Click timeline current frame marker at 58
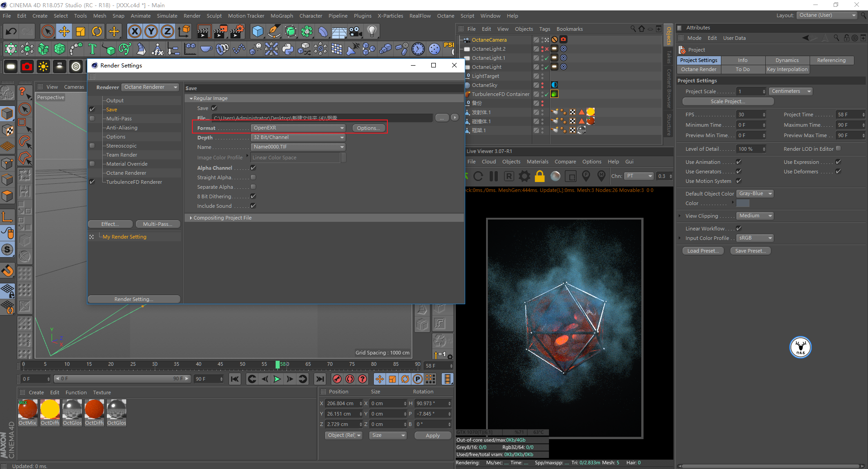 (x=277, y=364)
